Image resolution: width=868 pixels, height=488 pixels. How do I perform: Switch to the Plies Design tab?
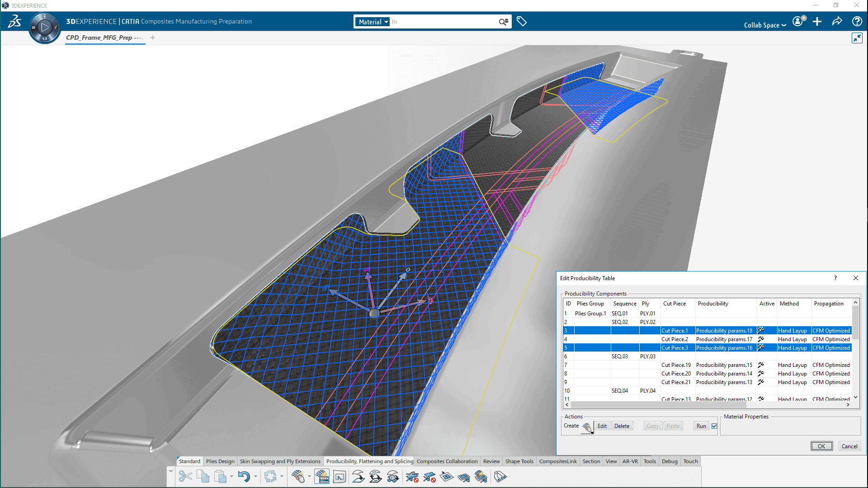[x=220, y=461]
